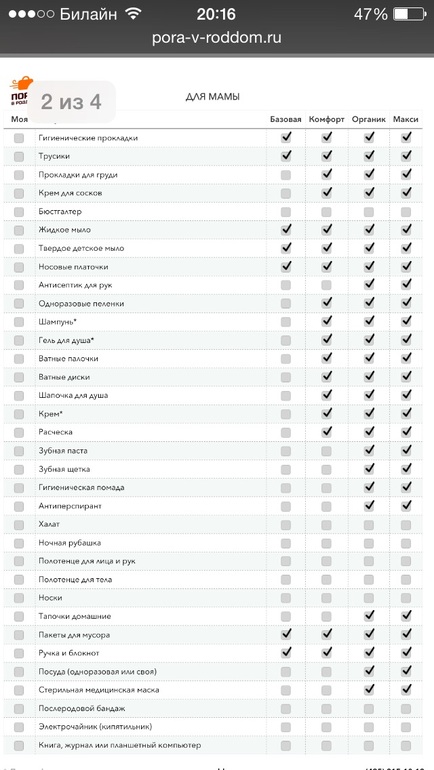The height and width of the screenshot is (770, 434).
Task: Check the 'Моя' box for Гигиенические прокладки
Action: pyautogui.click(x=19, y=138)
